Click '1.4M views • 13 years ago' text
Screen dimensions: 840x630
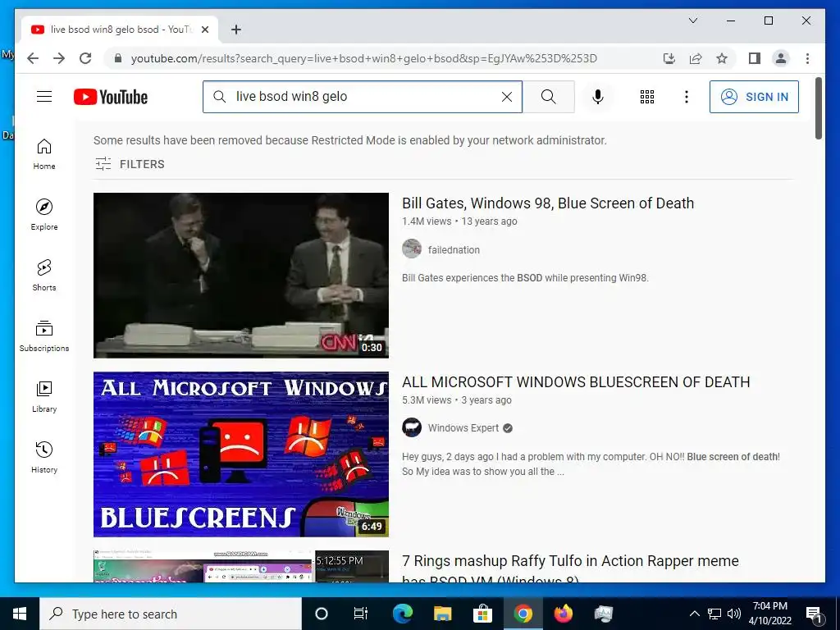459,221
